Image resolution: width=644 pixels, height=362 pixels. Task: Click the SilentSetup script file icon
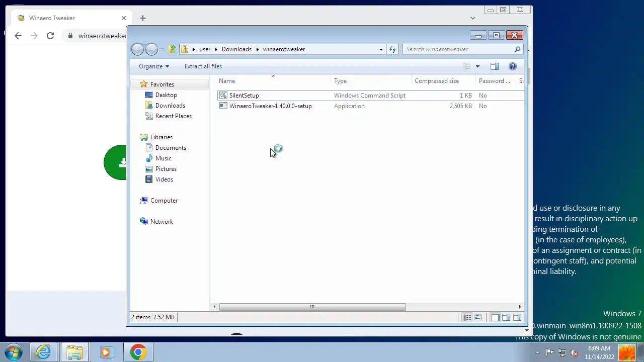pos(223,96)
